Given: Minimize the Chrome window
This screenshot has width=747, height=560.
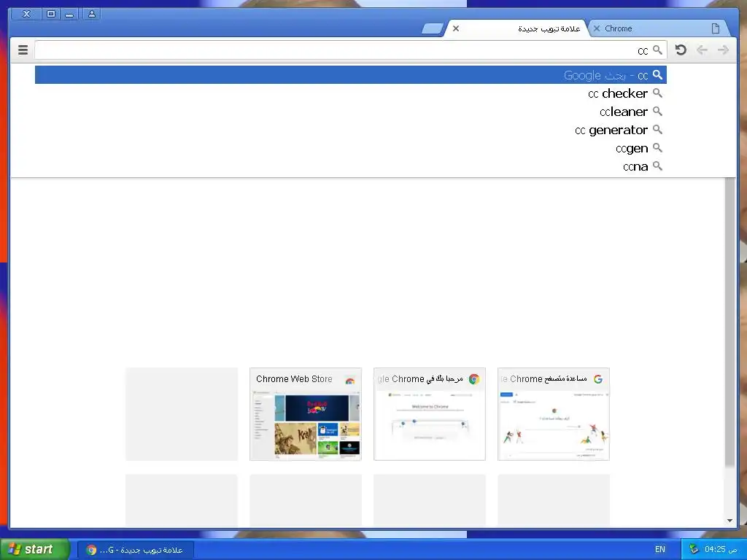Looking at the screenshot, I should (x=69, y=14).
